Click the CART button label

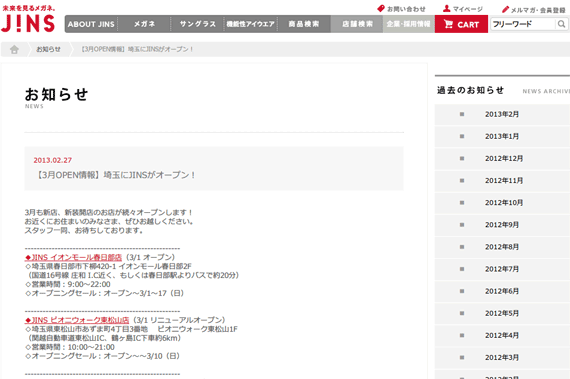(x=468, y=25)
